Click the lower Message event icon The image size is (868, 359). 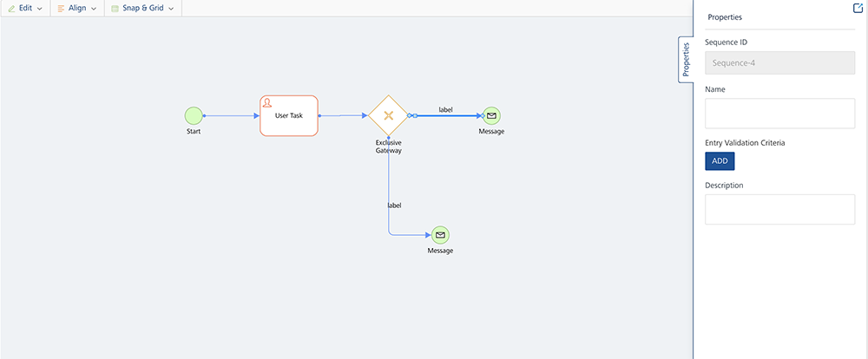tap(440, 235)
